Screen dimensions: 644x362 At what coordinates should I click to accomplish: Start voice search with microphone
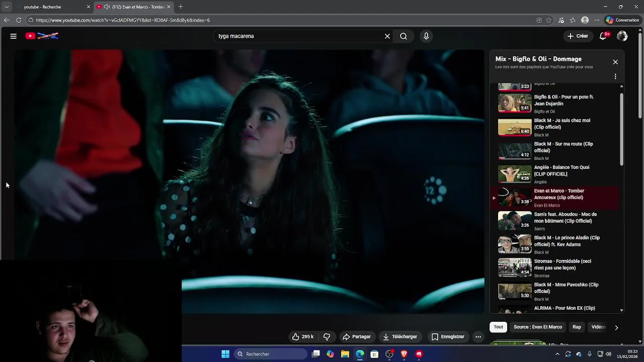click(x=426, y=36)
